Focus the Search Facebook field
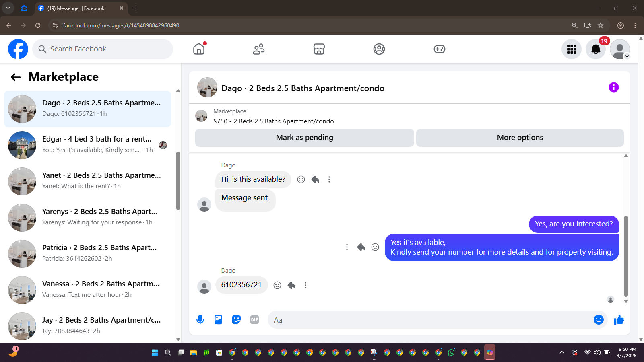 coord(103,49)
